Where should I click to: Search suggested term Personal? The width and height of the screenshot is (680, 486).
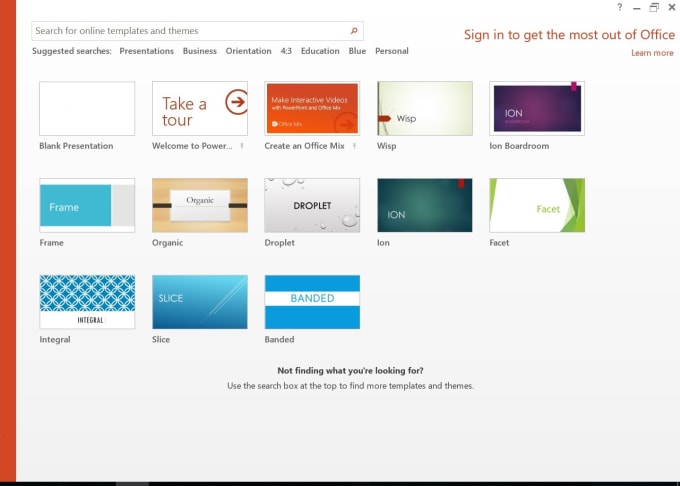point(392,51)
